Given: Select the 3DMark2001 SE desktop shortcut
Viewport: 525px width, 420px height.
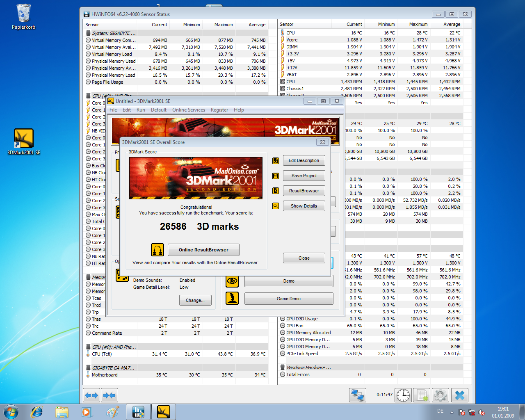Looking at the screenshot, I should (x=24, y=142).
